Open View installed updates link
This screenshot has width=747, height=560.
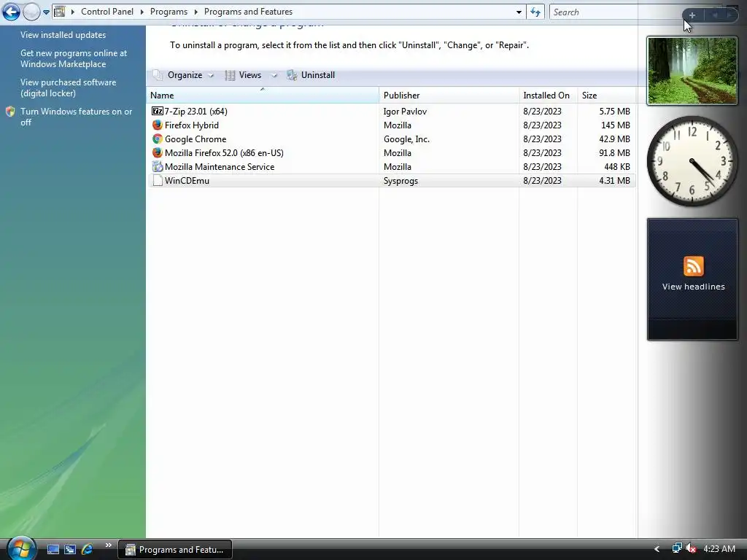click(63, 35)
